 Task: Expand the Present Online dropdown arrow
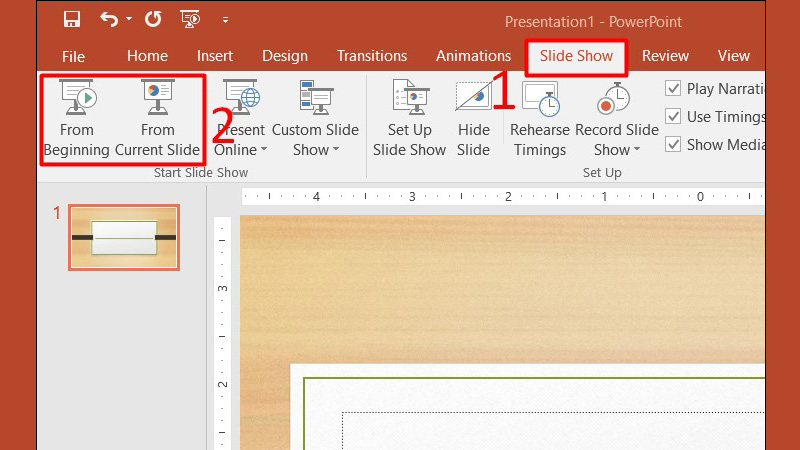(x=264, y=149)
